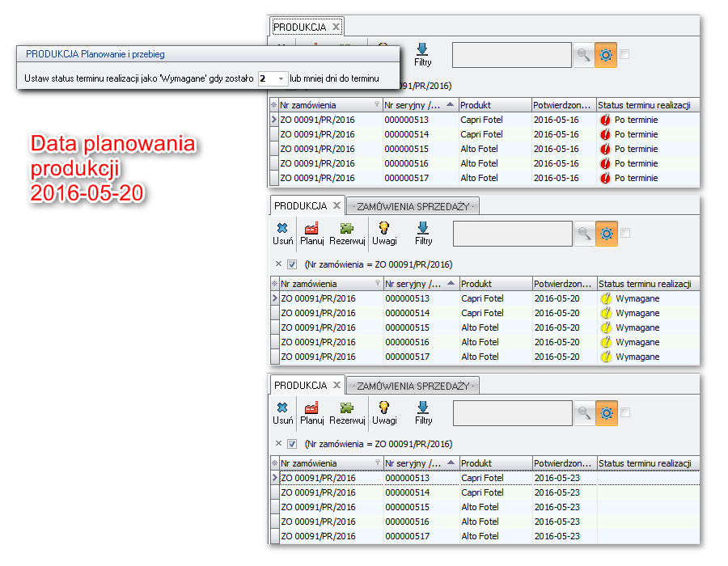Click Usuń in the panel showing 'Wymagane' statuses
The image size is (728, 566).
click(x=282, y=233)
